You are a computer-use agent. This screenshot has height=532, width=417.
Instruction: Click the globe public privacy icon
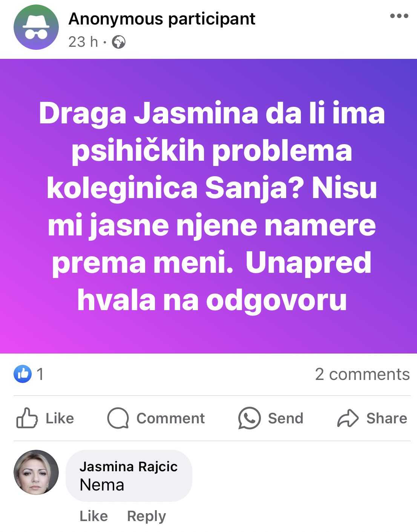point(119,42)
